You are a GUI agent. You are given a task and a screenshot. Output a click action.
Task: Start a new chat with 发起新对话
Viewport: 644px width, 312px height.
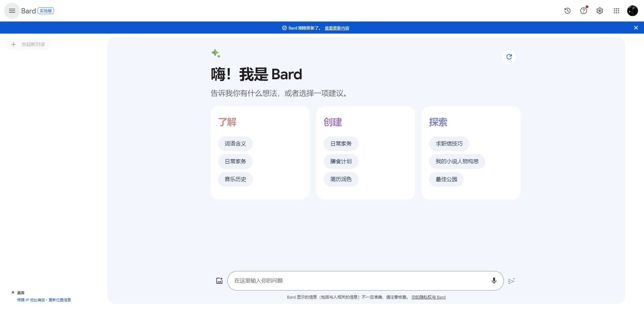(x=29, y=44)
